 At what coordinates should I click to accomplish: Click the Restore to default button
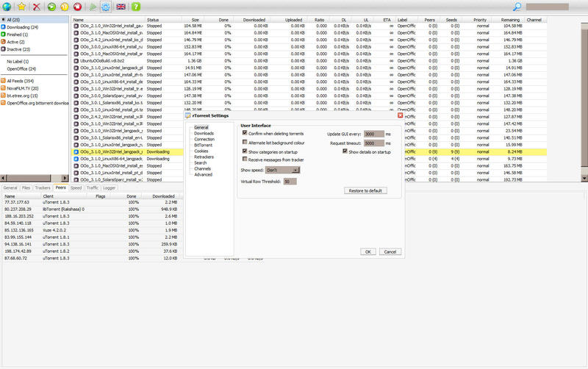[x=365, y=190]
